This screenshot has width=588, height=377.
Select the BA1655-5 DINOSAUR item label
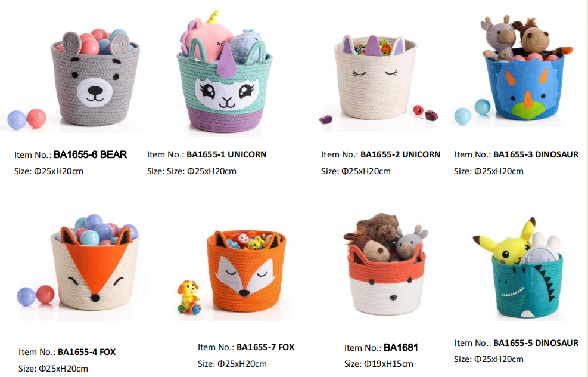(x=536, y=343)
